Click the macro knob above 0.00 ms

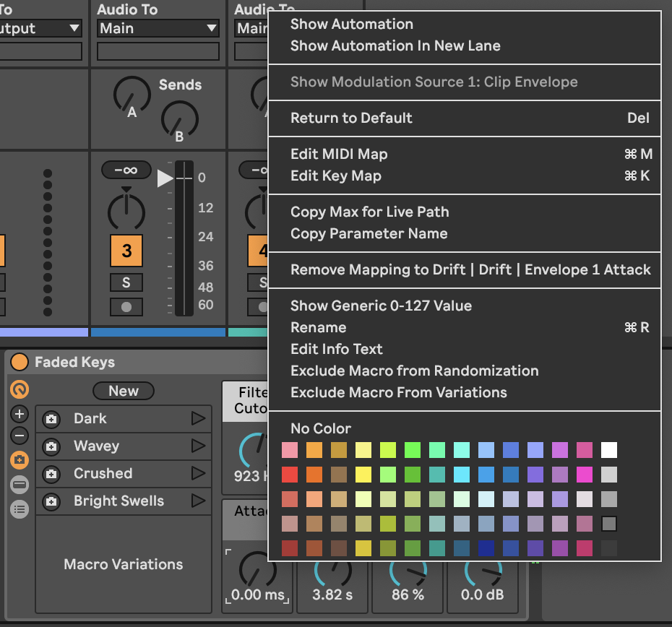point(257,569)
